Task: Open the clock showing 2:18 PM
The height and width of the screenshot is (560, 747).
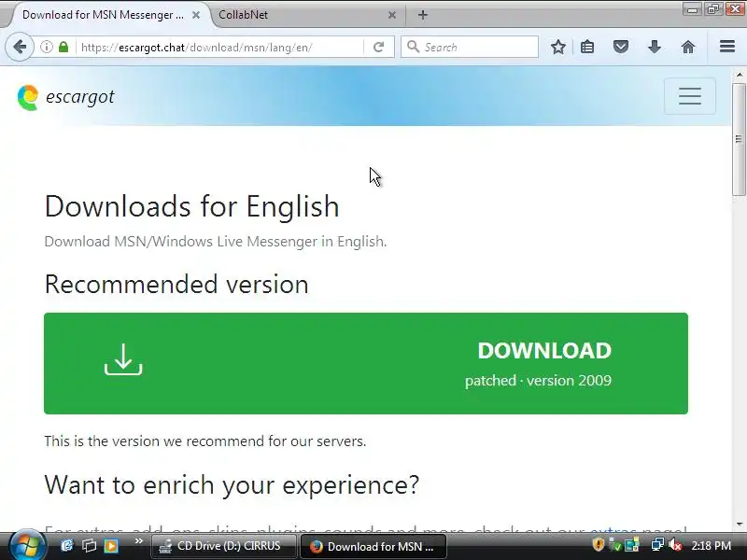Action: 711,546
